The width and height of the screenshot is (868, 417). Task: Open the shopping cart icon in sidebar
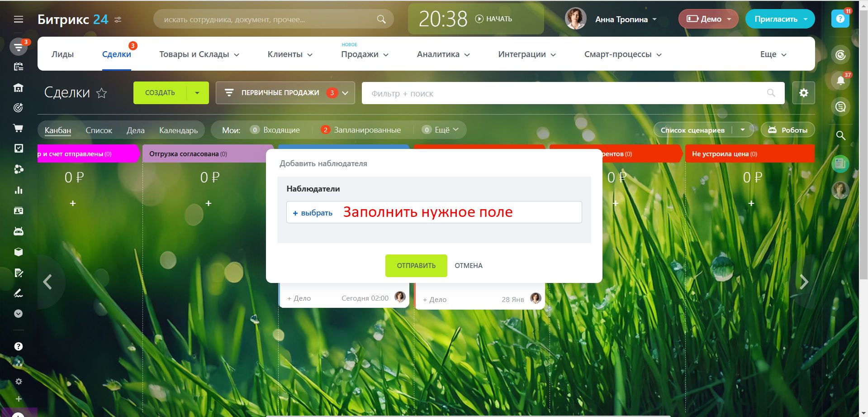(19, 129)
